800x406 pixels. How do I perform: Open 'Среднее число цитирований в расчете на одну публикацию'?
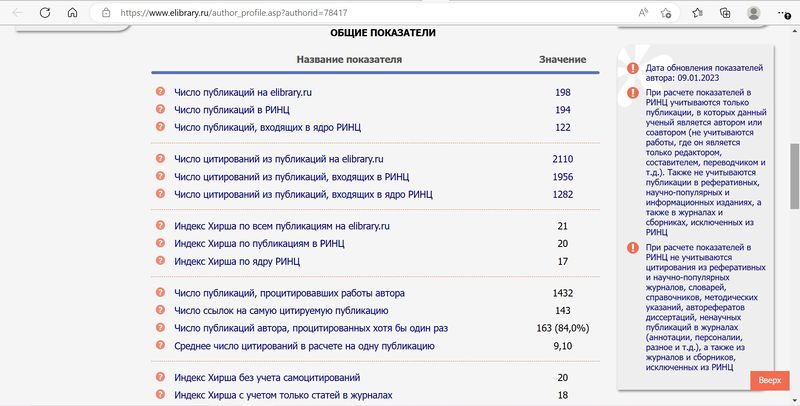304,346
